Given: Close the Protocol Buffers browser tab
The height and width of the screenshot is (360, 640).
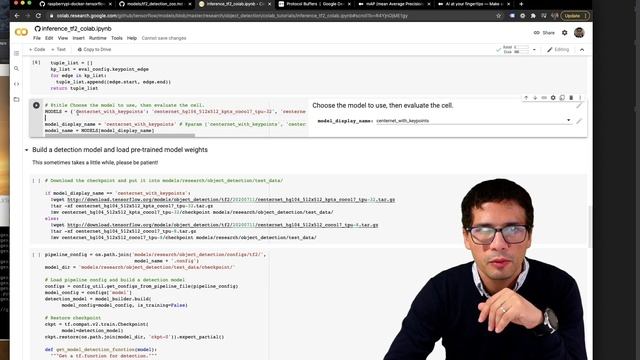Looking at the screenshot, I should click(349, 4).
